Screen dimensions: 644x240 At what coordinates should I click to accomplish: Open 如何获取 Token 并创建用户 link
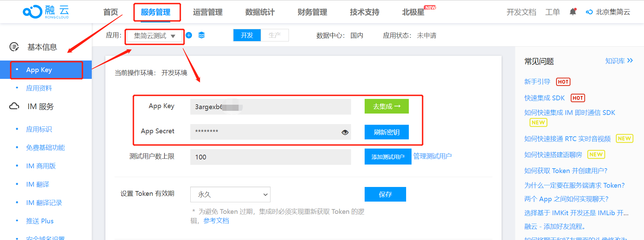(x=566, y=171)
